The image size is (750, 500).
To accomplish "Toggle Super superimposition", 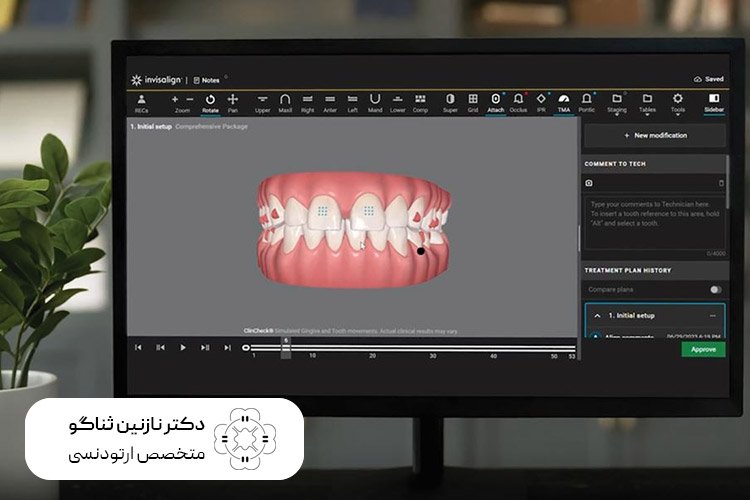I will coord(450,103).
